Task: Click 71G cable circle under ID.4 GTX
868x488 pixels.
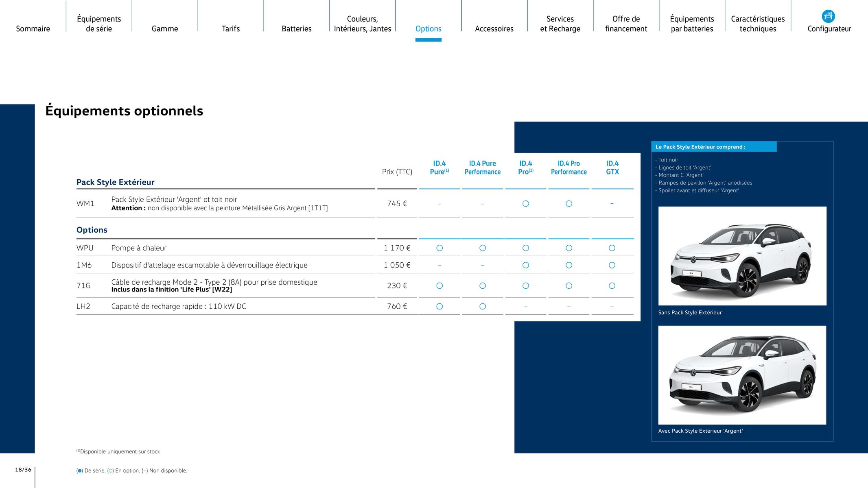Action: (612, 286)
